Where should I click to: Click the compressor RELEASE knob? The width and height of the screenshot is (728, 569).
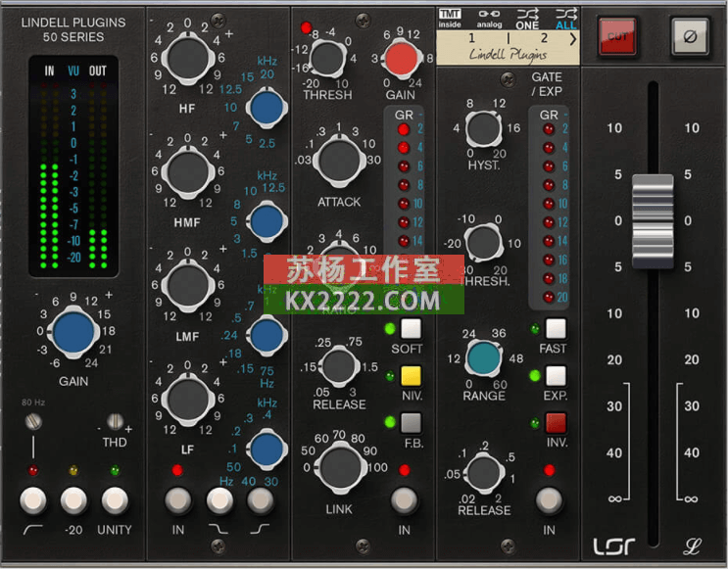[339, 366]
